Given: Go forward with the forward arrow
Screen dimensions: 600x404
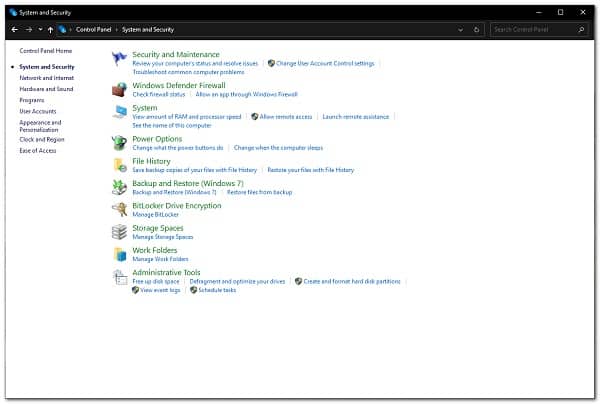Looking at the screenshot, I should (x=29, y=29).
